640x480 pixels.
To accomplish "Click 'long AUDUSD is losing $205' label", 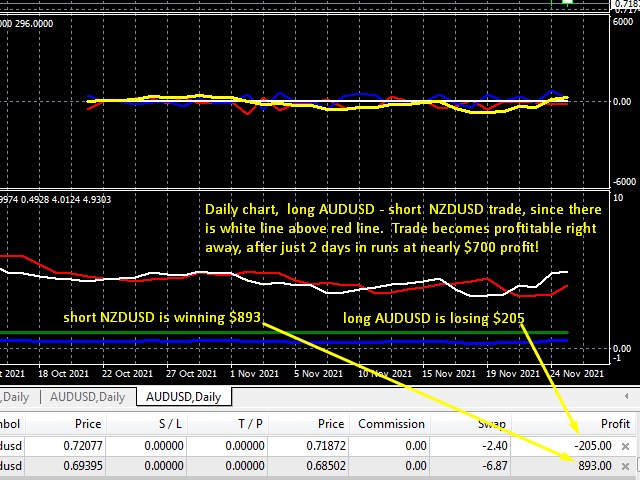I will click(433, 318).
